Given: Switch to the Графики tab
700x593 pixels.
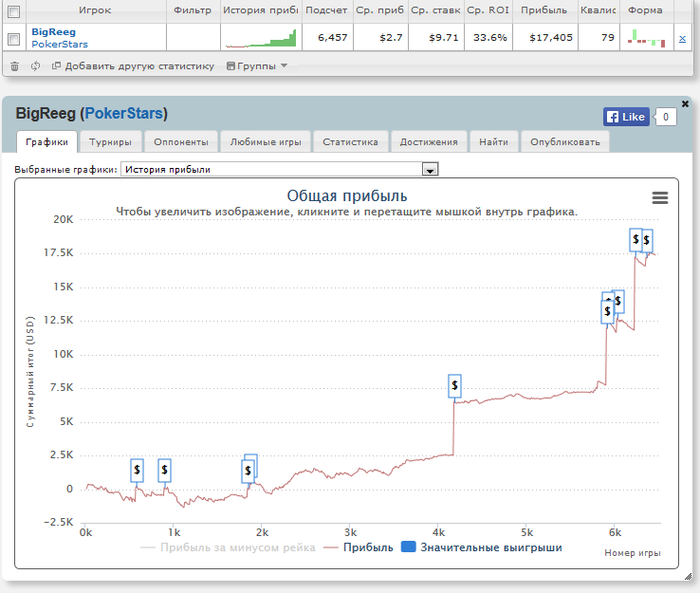Looking at the screenshot, I should tap(47, 142).
